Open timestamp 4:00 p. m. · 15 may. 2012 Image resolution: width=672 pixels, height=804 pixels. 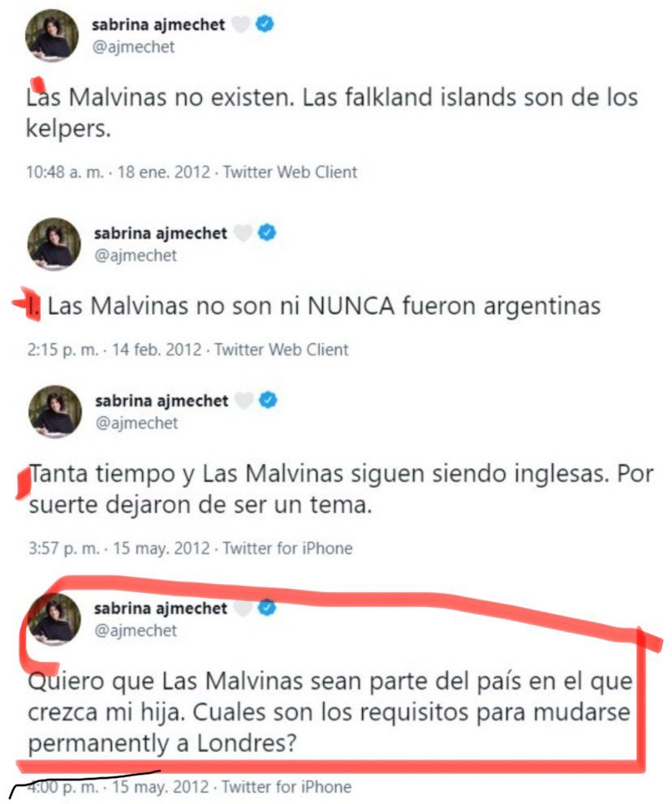(x=118, y=787)
